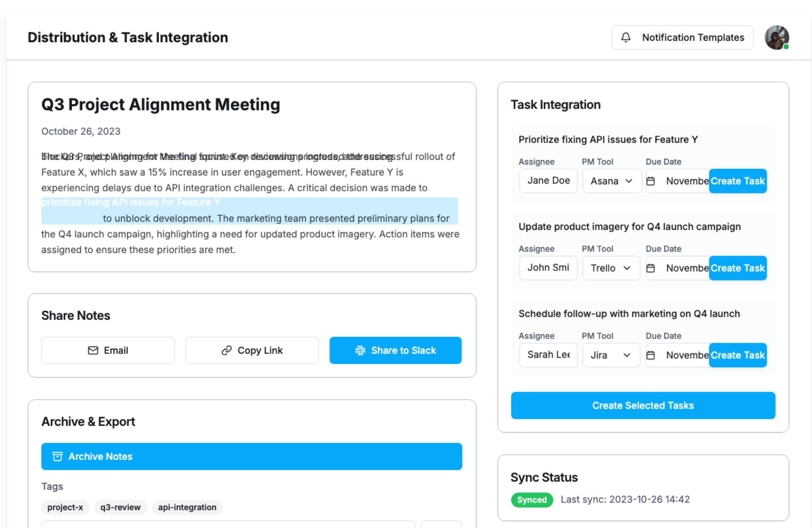This screenshot has width=812, height=528.
Task: Create task for prioritizing API issues
Action: [x=737, y=181]
